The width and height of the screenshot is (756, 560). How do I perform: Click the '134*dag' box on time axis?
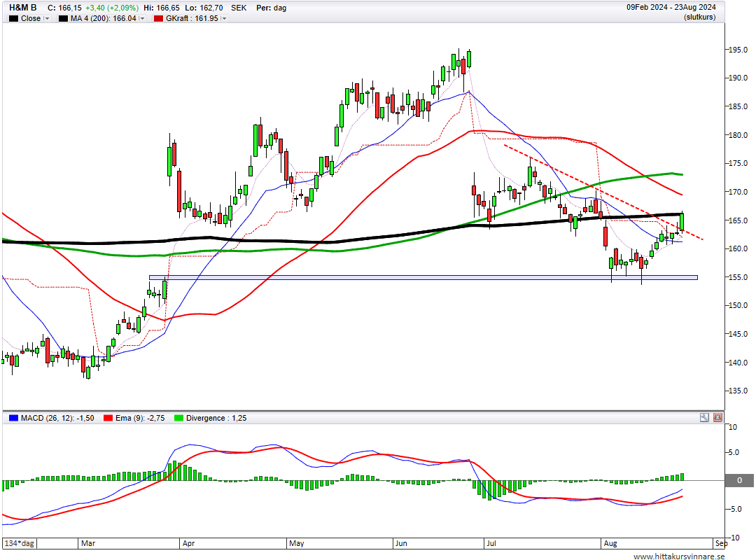(x=20, y=543)
